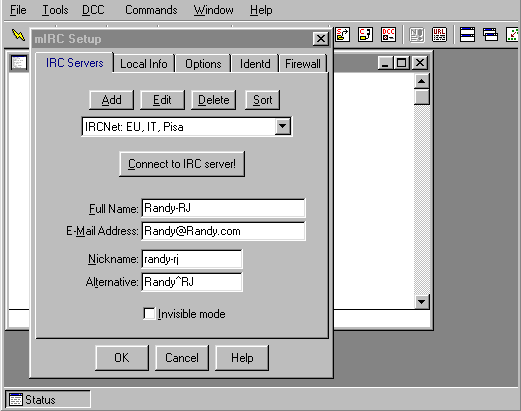Click the greyed Notify list toolbar icon

(416, 35)
